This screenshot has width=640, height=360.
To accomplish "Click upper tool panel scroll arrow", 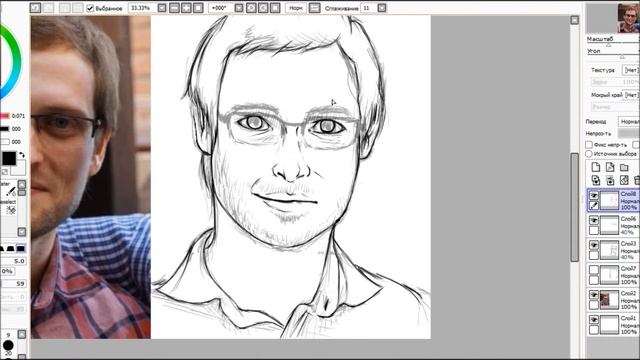I will (x=22, y=184).
